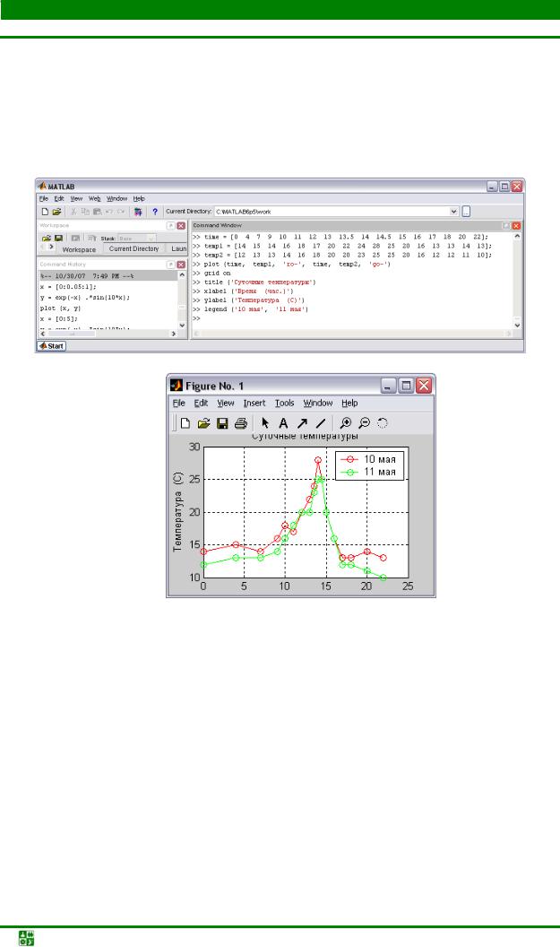Open Help menu in MATLAB window
This screenshot has width=560, height=947.
click(x=139, y=199)
